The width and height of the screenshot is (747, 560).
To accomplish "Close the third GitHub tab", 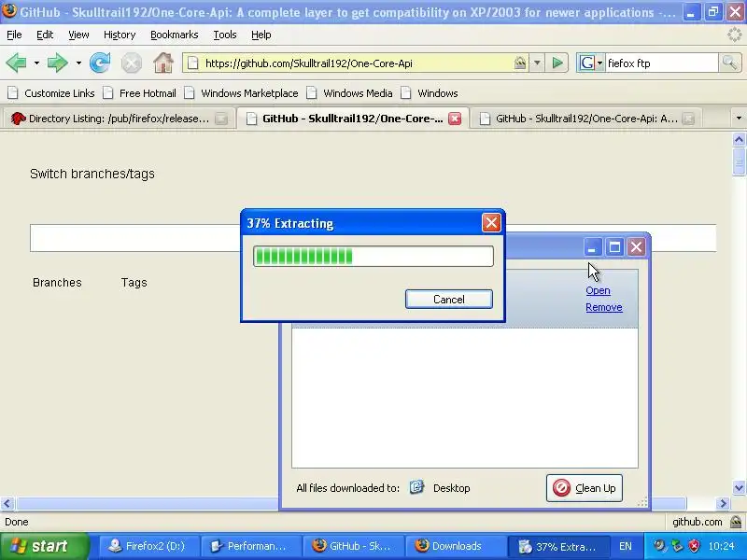I will [x=688, y=119].
